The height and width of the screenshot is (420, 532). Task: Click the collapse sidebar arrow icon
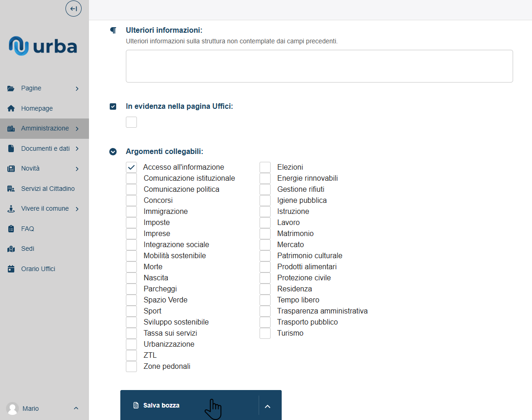tap(73, 9)
